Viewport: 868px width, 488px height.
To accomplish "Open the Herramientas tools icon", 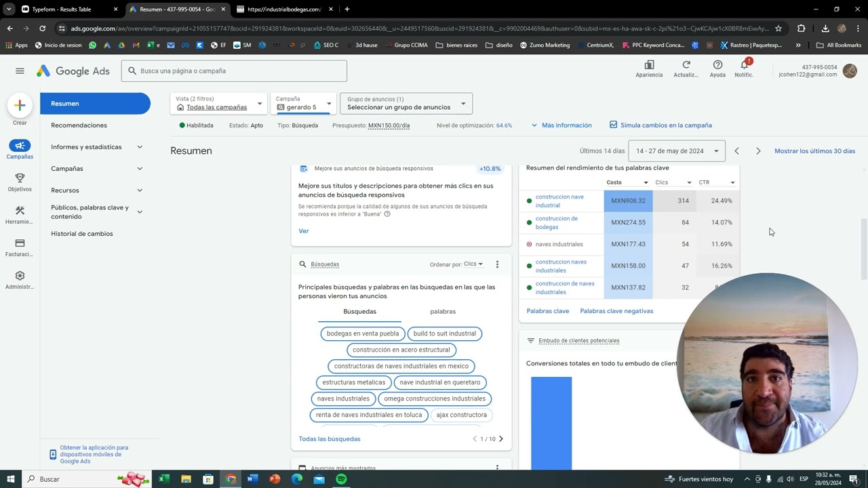I will coord(20,211).
